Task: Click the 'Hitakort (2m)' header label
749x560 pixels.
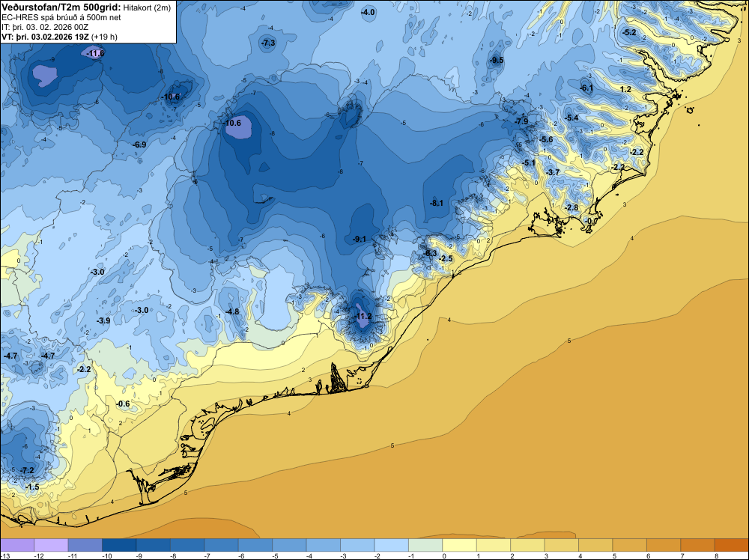Action: click(147, 7)
